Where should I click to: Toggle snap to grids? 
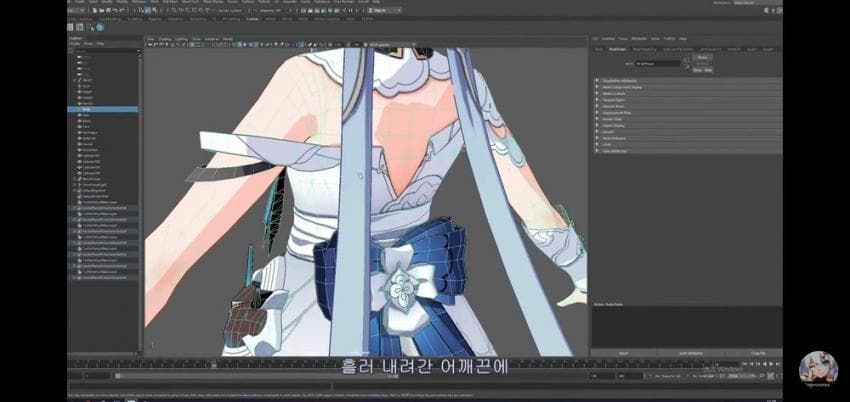click(x=175, y=10)
